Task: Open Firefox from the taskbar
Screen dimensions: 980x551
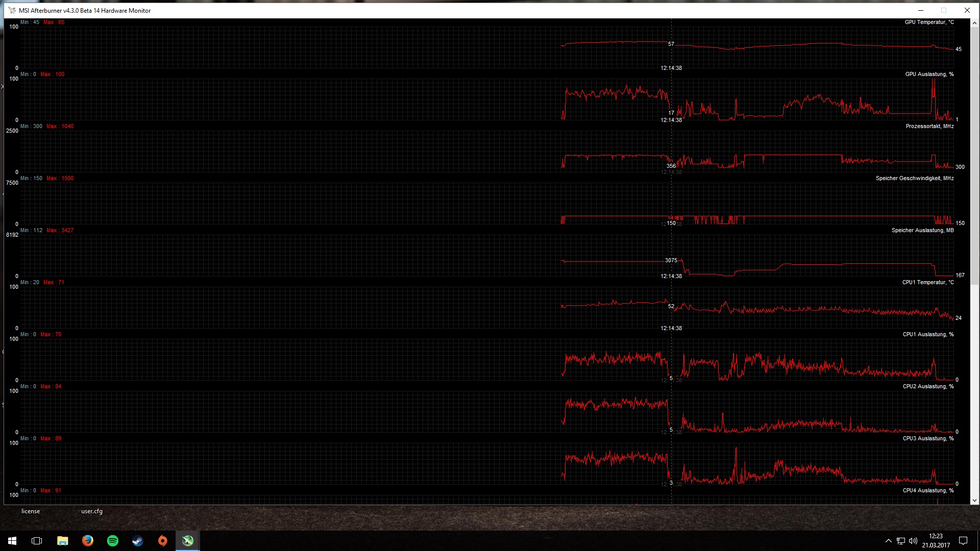Action: point(87,541)
